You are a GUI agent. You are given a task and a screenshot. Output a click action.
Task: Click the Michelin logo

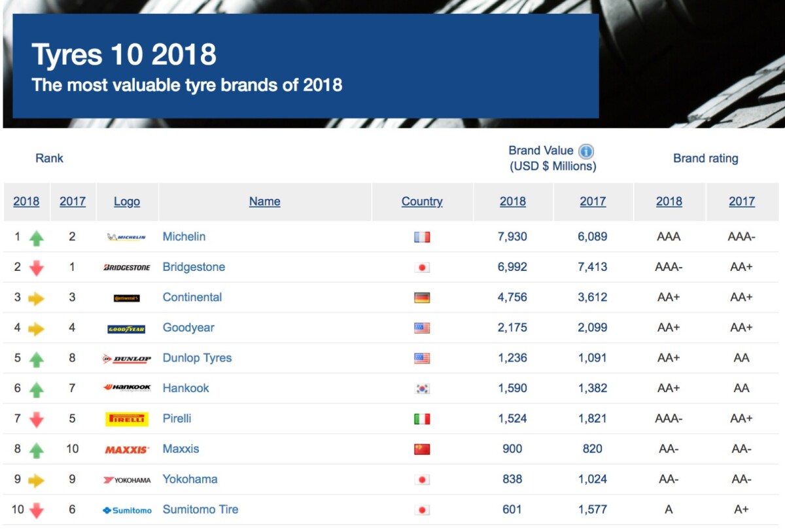tap(127, 237)
